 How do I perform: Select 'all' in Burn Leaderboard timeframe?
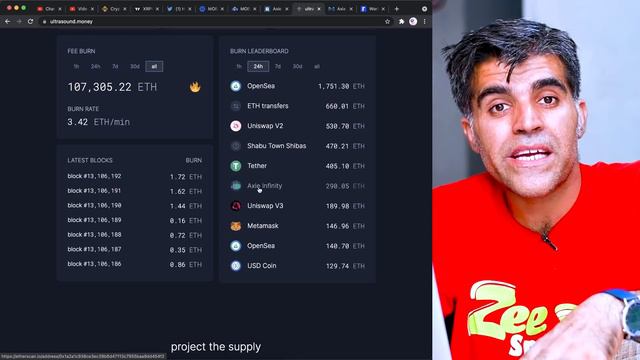pyautogui.click(x=317, y=66)
